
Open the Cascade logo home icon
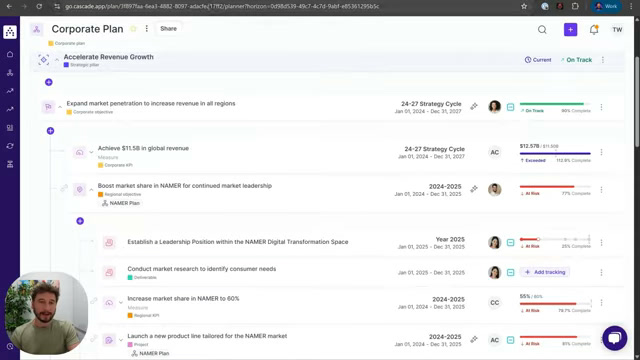10,32
